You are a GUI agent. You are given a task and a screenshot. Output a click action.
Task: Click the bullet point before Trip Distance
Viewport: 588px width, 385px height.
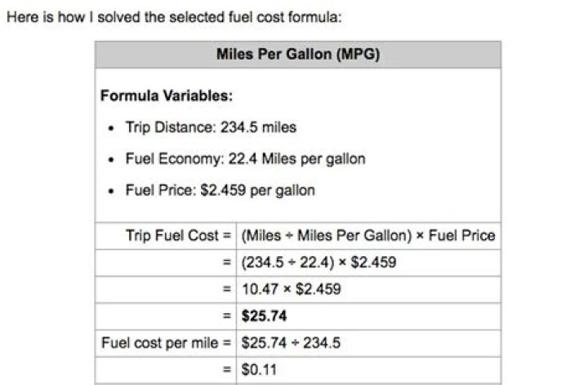pos(111,128)
